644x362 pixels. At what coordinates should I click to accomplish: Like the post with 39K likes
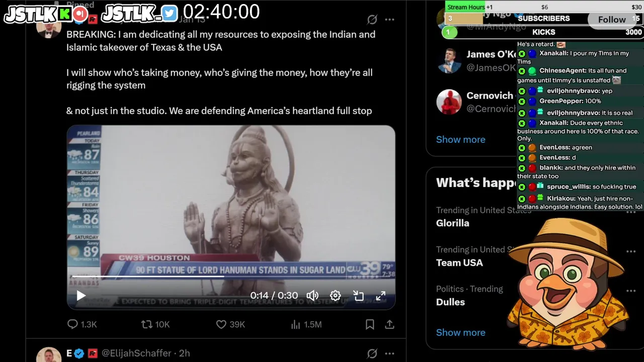tap(230, 325)
